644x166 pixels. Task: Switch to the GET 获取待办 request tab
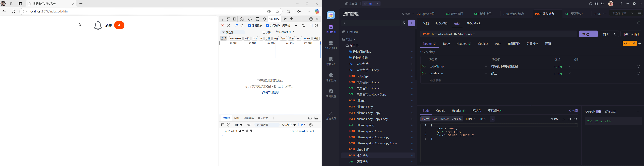(x=574, y=14)
